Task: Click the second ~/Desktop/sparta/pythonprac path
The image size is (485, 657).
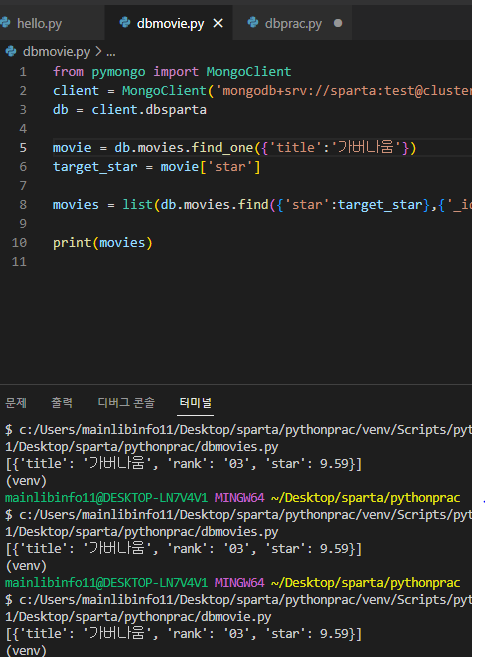Action: 366,583
